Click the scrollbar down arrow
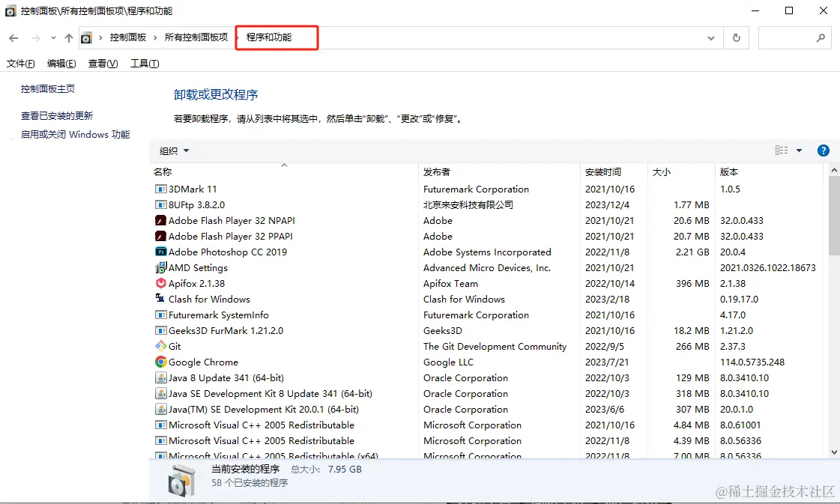This screenshot has height=504, width=840. coord(834,452)
